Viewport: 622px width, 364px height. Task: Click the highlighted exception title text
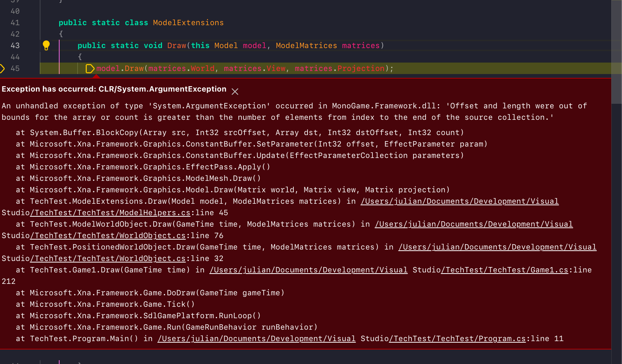[113, 89]
